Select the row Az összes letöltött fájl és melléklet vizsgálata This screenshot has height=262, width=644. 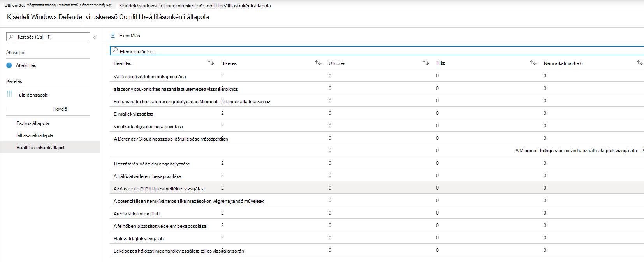(377, 188)
